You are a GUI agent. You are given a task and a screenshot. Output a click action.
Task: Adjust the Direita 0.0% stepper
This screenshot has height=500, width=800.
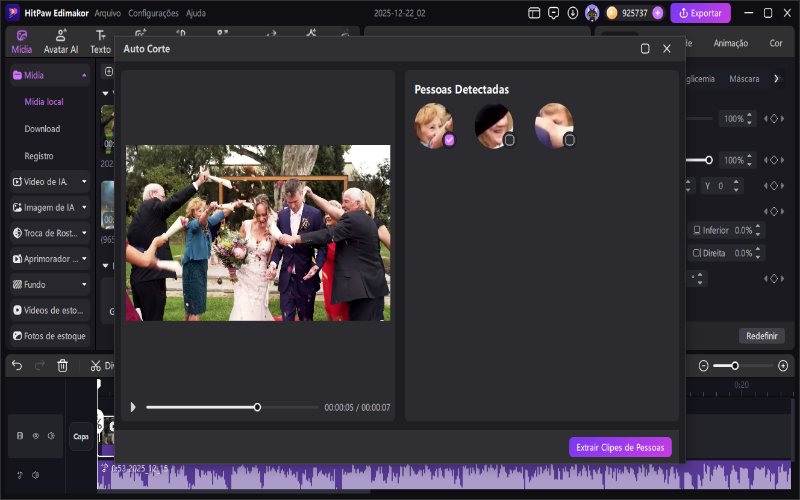(x=758, y=253)
